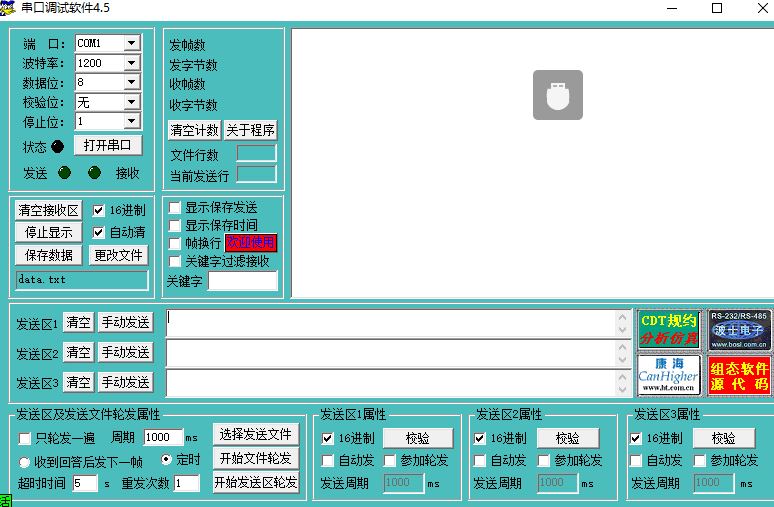Expand the 端口 COM1 dropdown
Viewport: 774px width, 507px height.
(131, 43)
